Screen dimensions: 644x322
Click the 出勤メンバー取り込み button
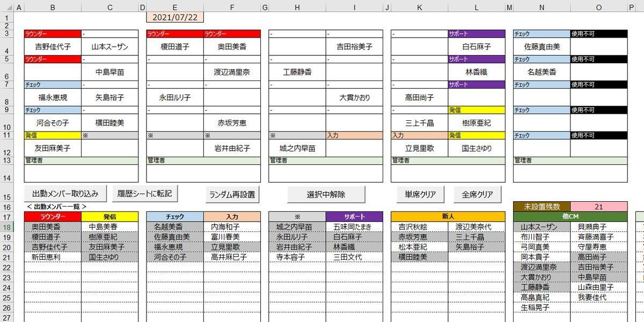65,194
